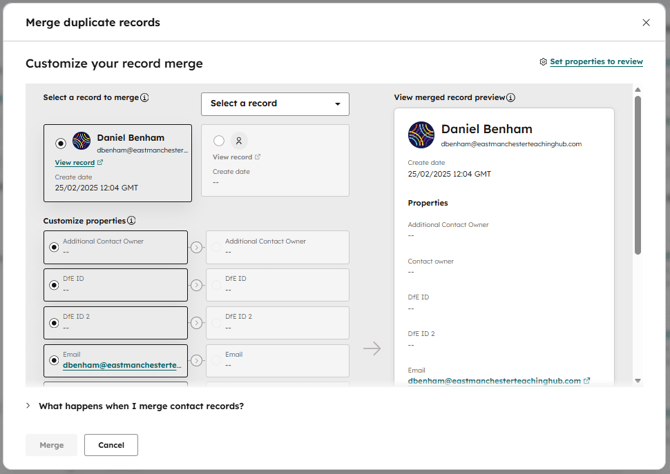Click Daniel Benham's avatar in the left record card
Viewport: 670px width, 474px height.
pos(82,141)
